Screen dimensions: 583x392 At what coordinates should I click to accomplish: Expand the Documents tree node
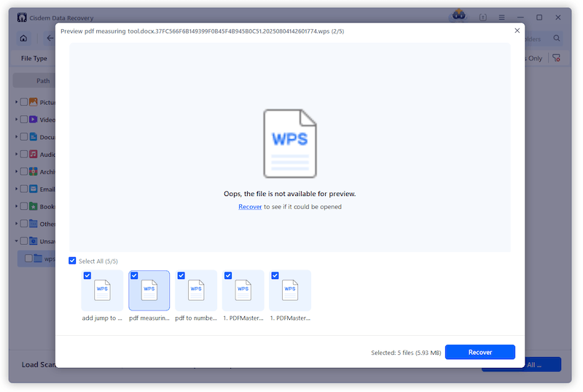click(16, 137)
